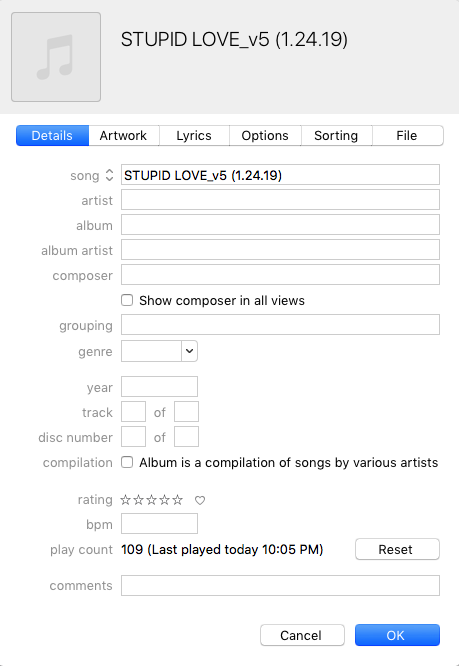Set rating to five stars
This screenshot has height=666, width=459.
(x=178, y=500)
